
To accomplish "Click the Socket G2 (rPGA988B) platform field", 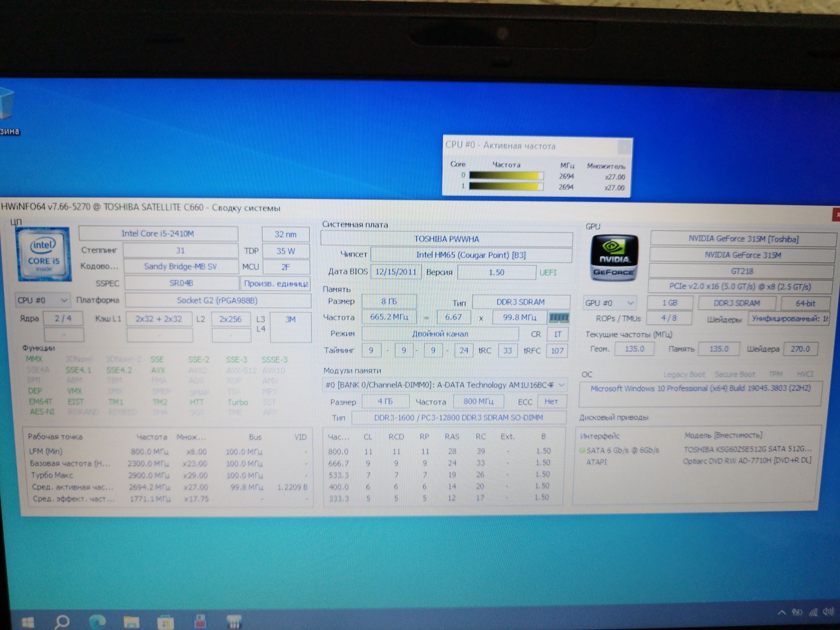I will [x=218, y=300].
